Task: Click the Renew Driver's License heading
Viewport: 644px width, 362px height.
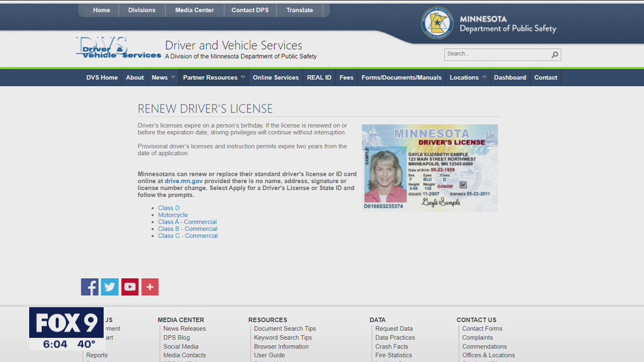Action: (x=205, y=109)
